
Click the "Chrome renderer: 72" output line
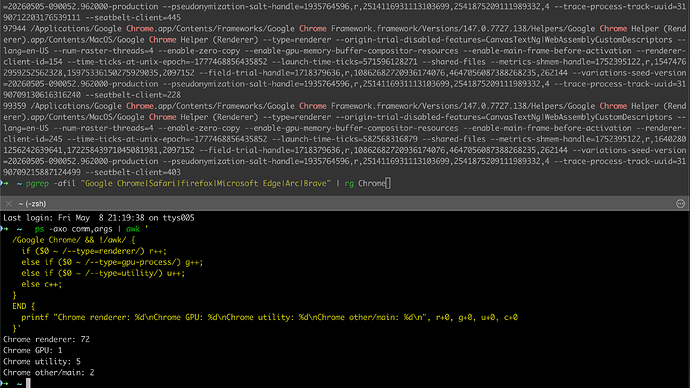pyautogui.click(x=46, y=339)
